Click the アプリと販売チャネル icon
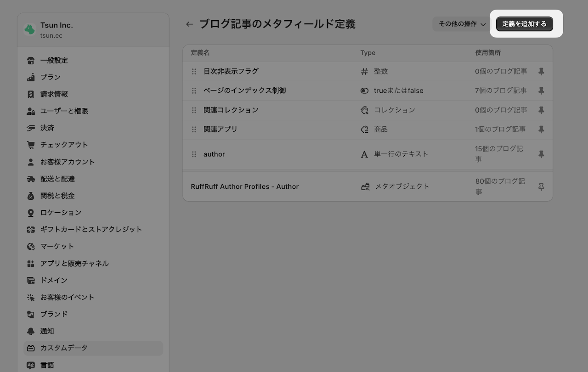Screen dimensions: 588x372 click(31, 264)
